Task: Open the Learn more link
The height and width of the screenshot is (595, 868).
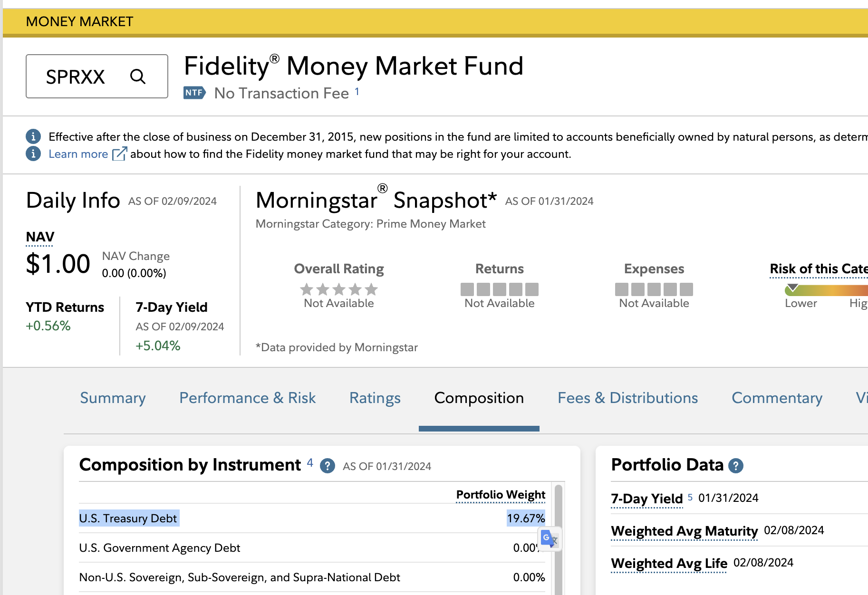Action: coord(78,154)
